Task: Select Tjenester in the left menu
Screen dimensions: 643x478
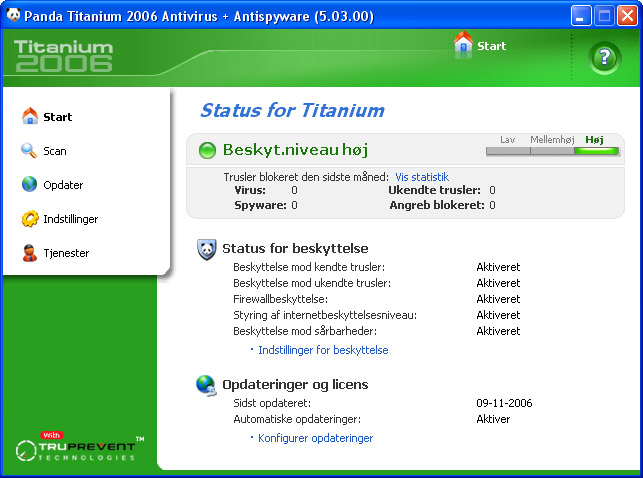Action: 66,253
